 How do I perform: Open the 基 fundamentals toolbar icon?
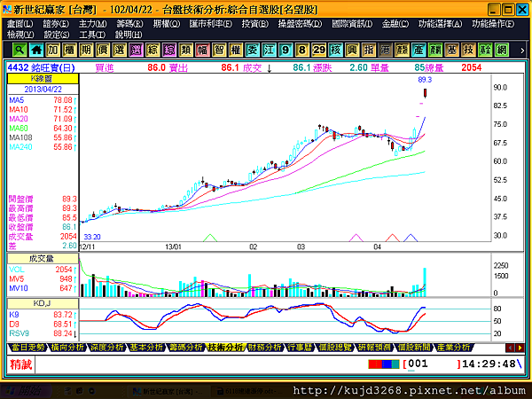(451, 51)
